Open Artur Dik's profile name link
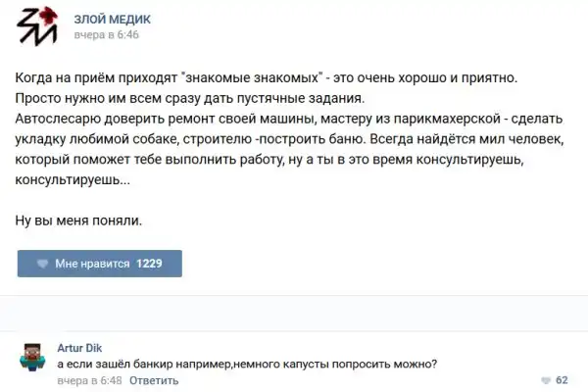This screenshot has width=588, height=392. point(79,347)
